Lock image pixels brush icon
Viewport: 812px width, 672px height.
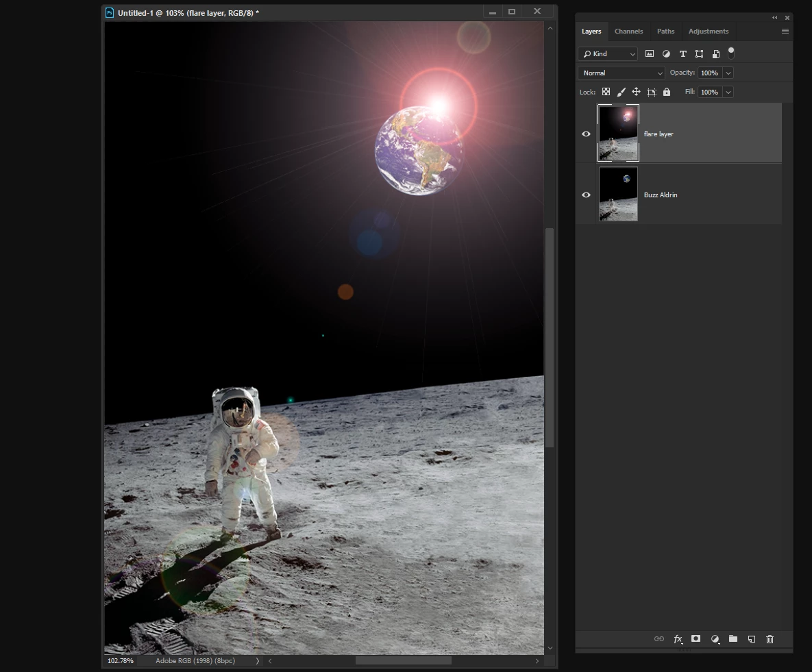click(x=621, y=92)
